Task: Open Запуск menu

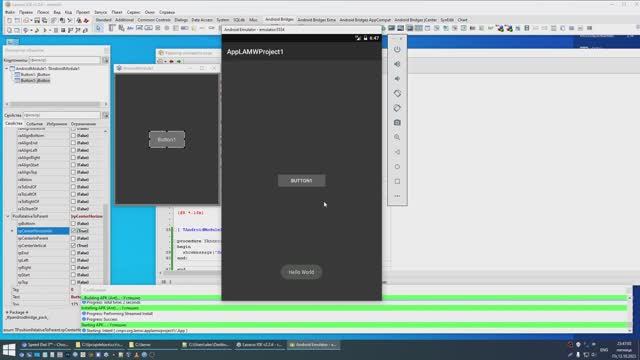Action: click(x=100, y=12)
